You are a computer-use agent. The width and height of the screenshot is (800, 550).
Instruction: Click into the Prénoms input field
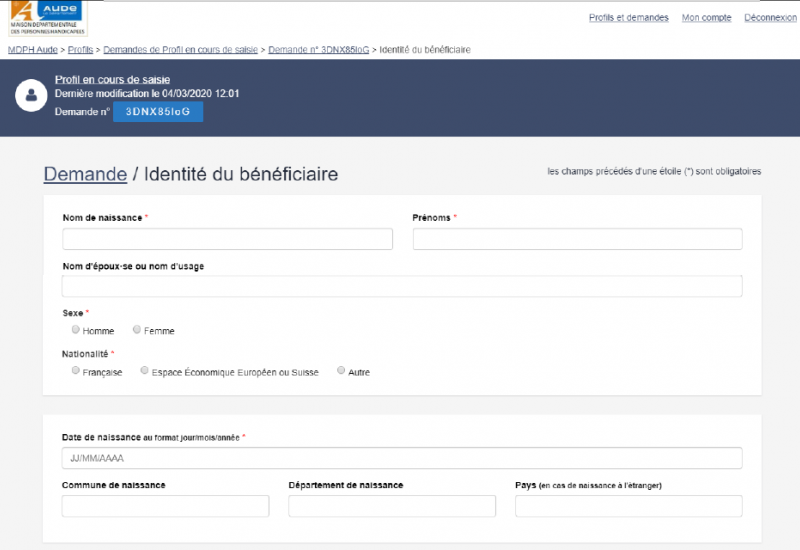[x=577, y=239]
